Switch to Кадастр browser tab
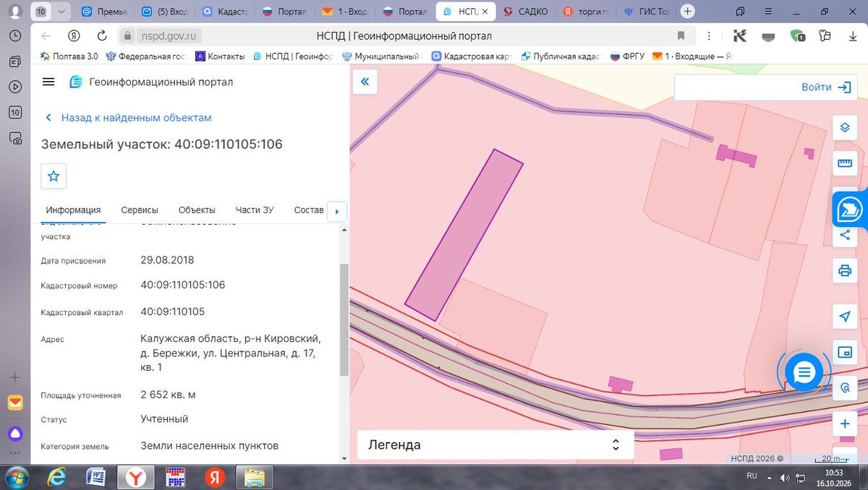 pos(226,12)
